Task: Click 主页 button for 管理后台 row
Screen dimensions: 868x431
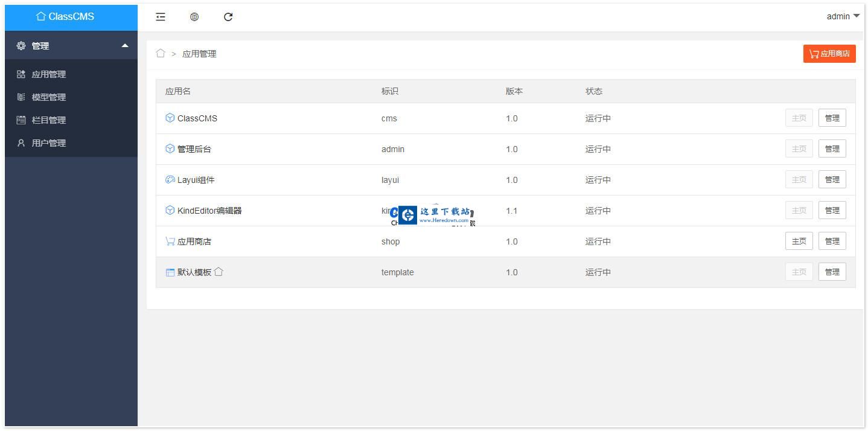Action: click(x=799, y=148)
